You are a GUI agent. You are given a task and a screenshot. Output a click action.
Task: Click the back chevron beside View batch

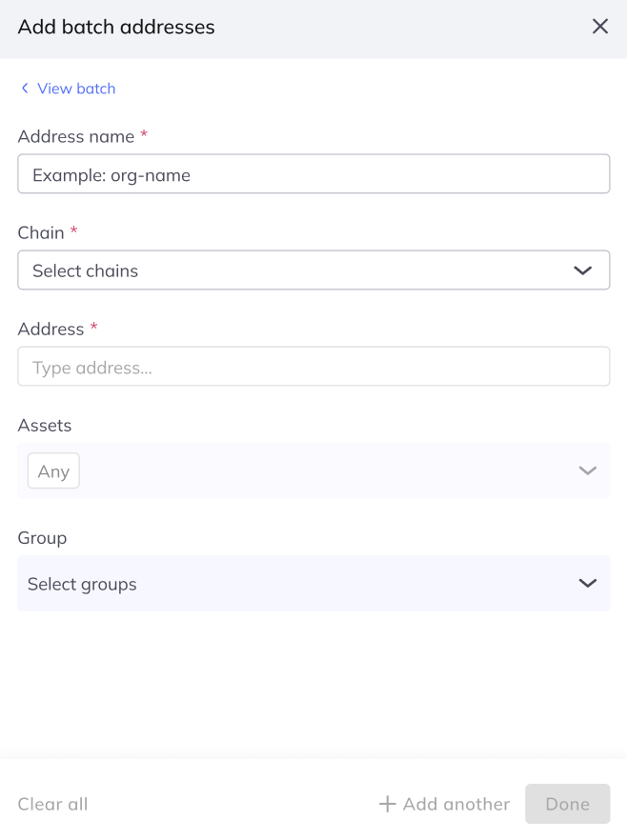(x=25, y=89)
